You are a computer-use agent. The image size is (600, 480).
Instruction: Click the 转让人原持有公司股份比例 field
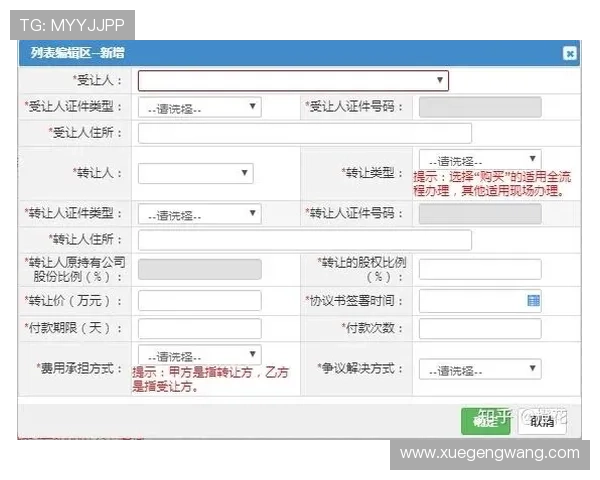tap(200, 269)
